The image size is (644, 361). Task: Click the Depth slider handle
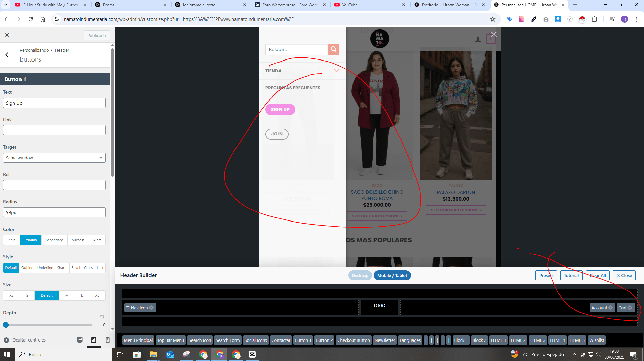click(6, 325)
